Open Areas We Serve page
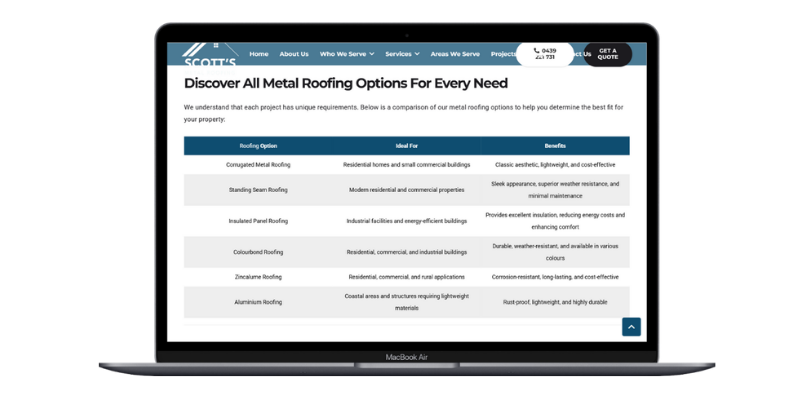This screenshot has height=400, width=800. tap(454, 54)
